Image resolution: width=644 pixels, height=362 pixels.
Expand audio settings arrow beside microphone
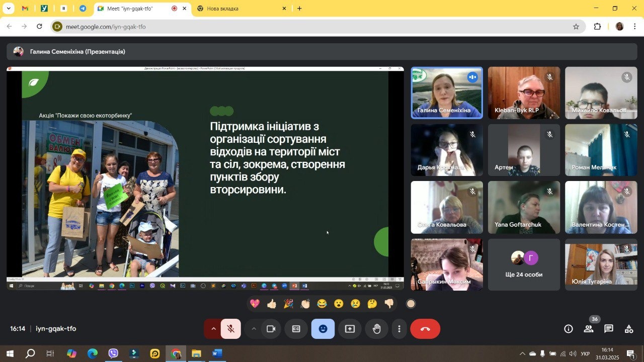tap(213, 329)
